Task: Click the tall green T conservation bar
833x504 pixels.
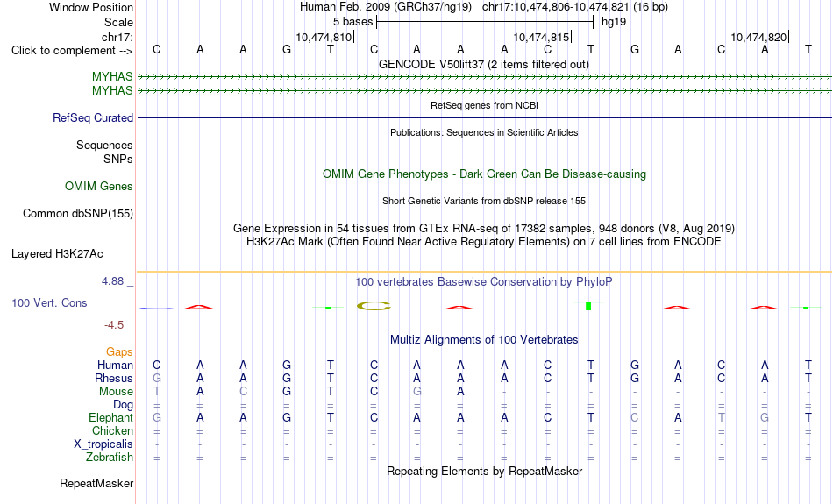Action: pyautogui.click(x=588, y=305)
